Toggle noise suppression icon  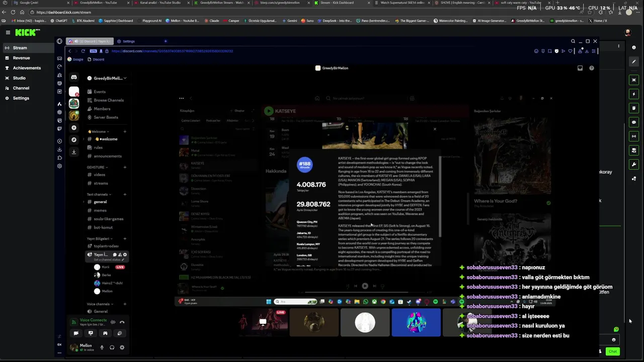[x=113, y=322]
